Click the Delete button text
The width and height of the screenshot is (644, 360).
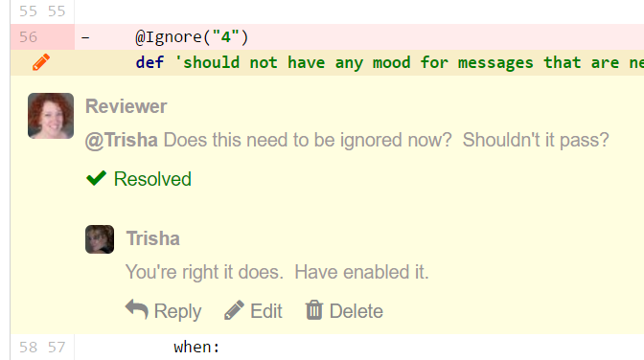(356, 311)
